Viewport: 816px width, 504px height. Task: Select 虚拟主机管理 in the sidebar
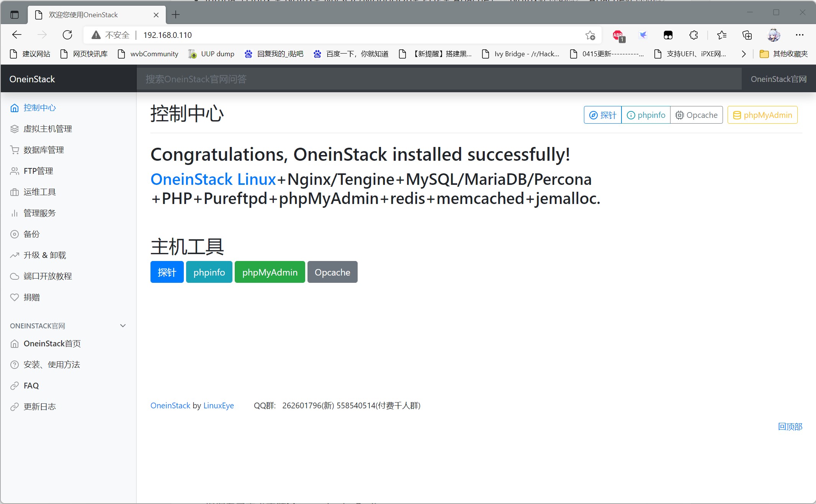pos(47,129)
